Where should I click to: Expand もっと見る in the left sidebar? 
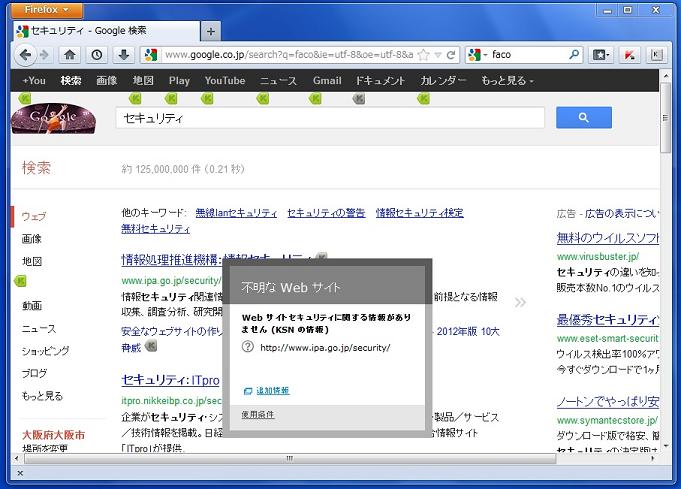point(42,396)
